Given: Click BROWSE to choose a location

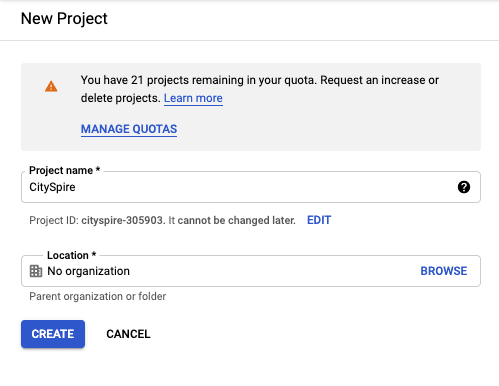Looking at the screenshot, I should coord(444,271).
